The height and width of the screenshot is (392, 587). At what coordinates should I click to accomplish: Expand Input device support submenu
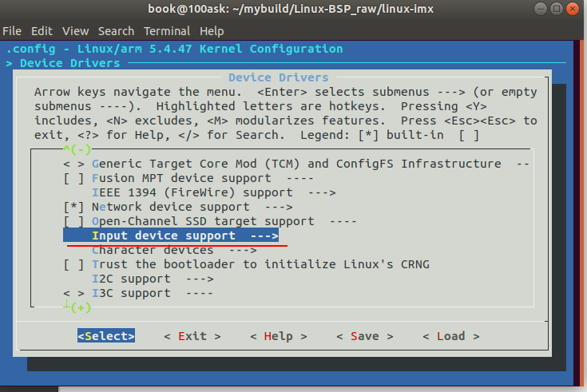[x=171, y=236]
